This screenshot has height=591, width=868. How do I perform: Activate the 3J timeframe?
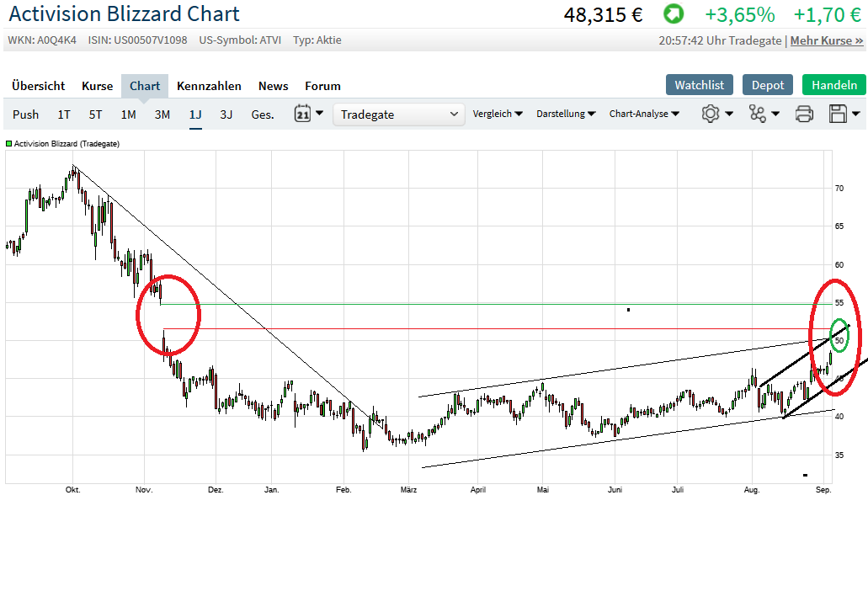point(226,114)
